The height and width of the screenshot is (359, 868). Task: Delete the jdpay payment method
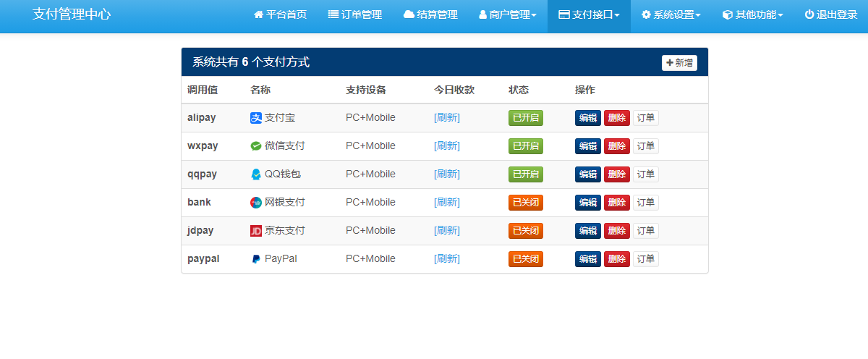pyautogui.click(x=616, y=231)
